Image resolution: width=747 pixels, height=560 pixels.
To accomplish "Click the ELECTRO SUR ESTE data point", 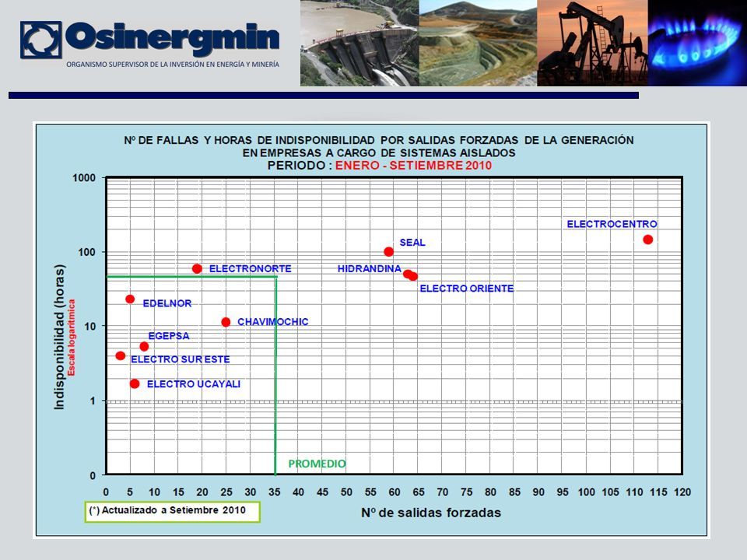I will [121, 355].
